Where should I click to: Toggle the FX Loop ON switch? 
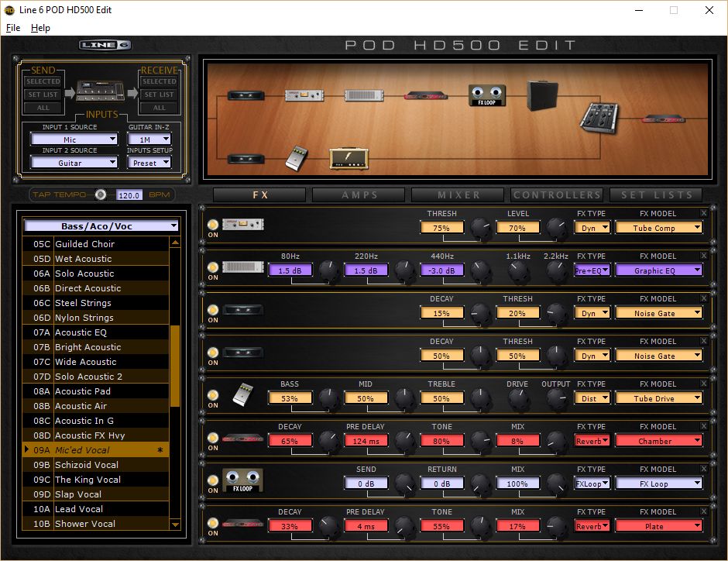[213, 480]
